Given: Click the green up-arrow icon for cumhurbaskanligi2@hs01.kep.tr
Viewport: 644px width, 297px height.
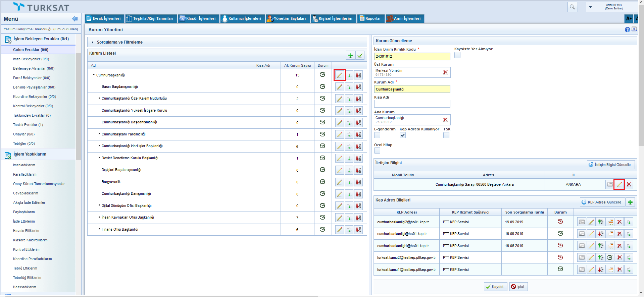Looking at the screenshot, I should click(x=601, y=222).
